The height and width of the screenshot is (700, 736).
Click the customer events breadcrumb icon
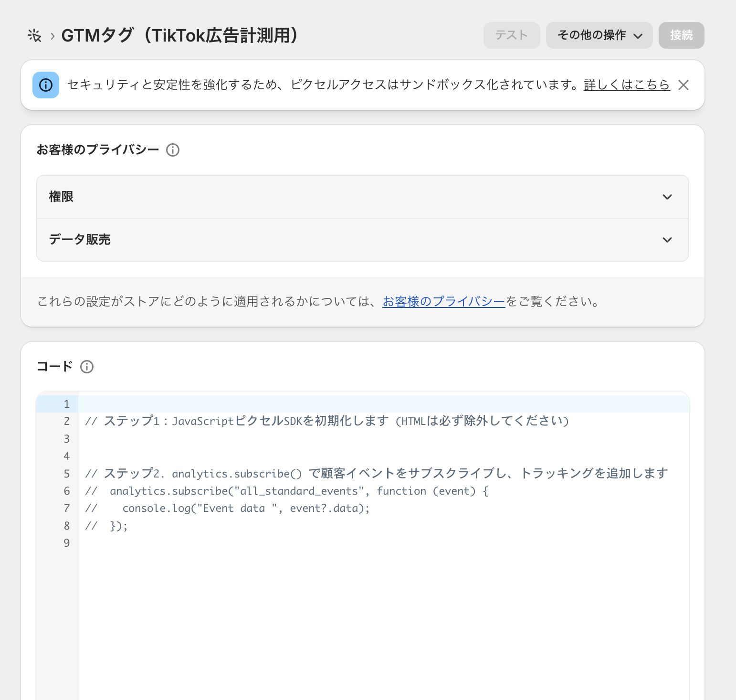pos(34,35)
